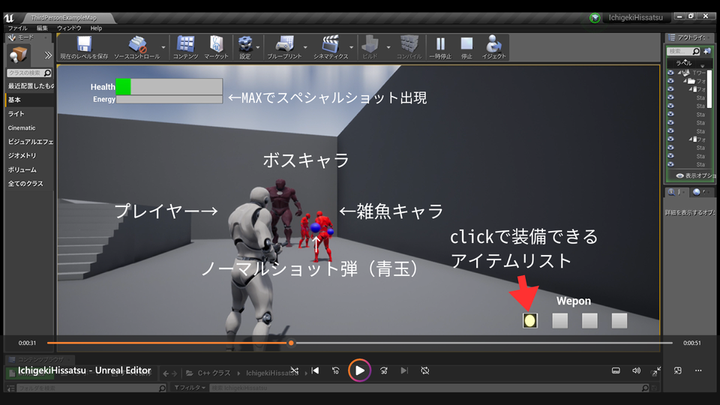
Task: Pause the simulation with 一時停止 button
Action: (x=440, y=45)
